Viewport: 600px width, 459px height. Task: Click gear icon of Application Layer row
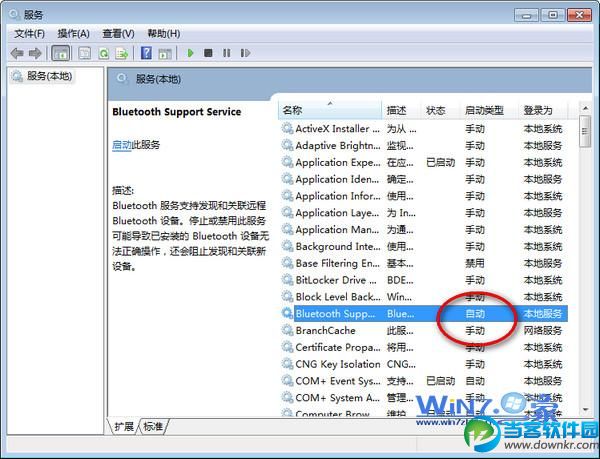(x=287, y=212)
